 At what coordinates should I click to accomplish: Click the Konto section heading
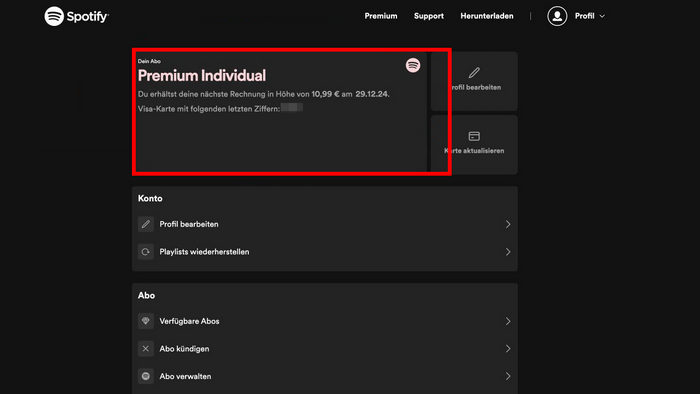(x=150, y=198)
